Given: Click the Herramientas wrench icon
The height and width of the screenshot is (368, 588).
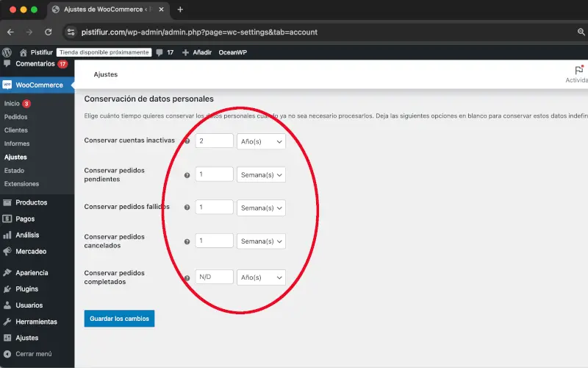Looking at the screenshot, I should (x=7, y=322).
